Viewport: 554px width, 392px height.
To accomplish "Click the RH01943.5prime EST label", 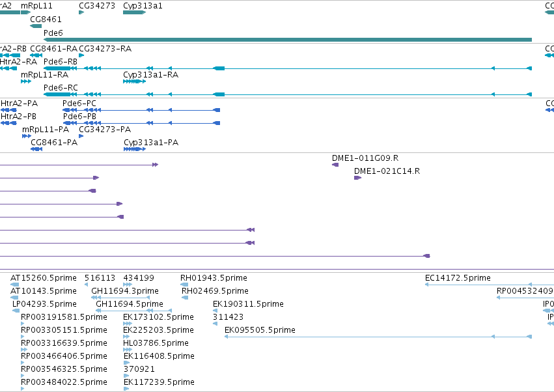I will pos(214,278).
